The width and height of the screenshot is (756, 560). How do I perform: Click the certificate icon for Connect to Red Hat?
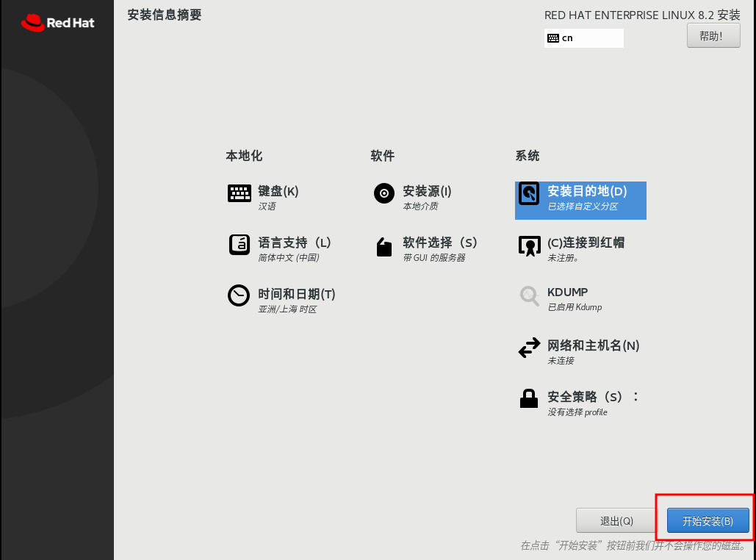530,246
